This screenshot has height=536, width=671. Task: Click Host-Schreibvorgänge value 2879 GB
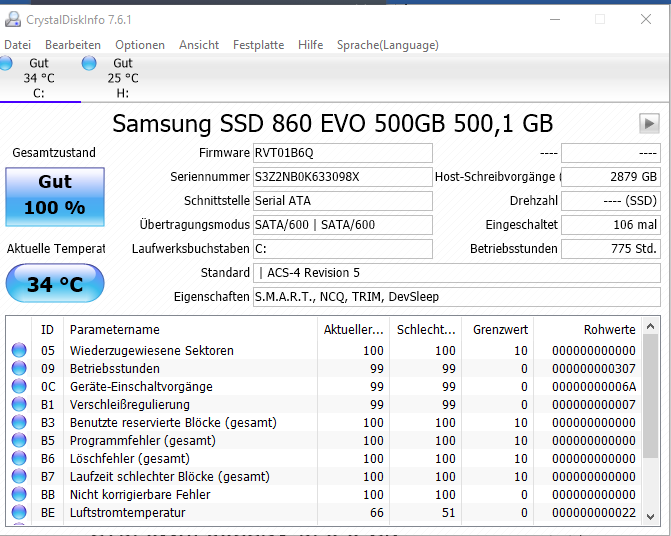click(611, 177)
